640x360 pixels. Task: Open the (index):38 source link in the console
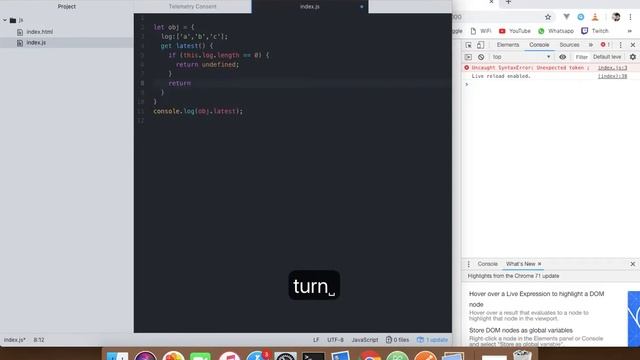tap(612, 76)
